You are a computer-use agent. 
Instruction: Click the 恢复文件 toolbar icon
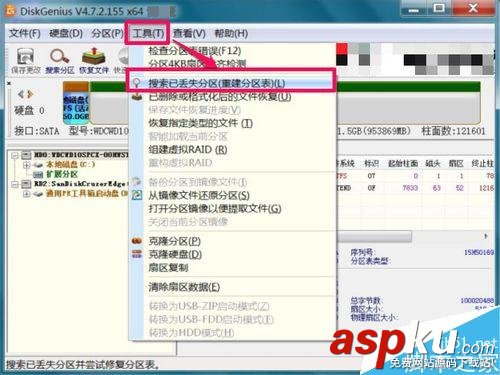click(x=94, y=61)
